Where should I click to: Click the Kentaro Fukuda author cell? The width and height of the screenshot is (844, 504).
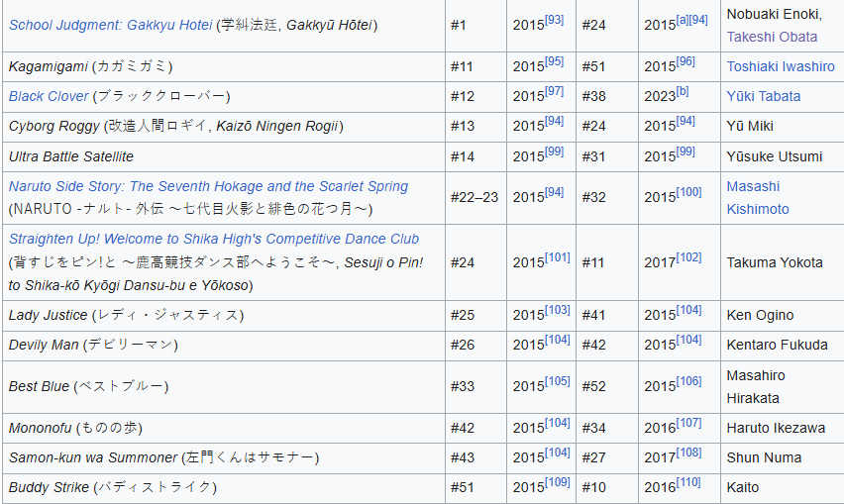[x=783, y=346]
